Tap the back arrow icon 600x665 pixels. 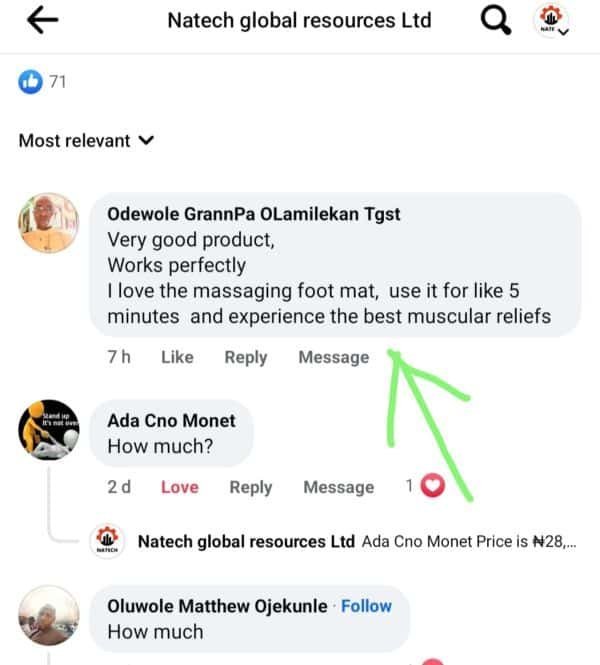point(41,21)
